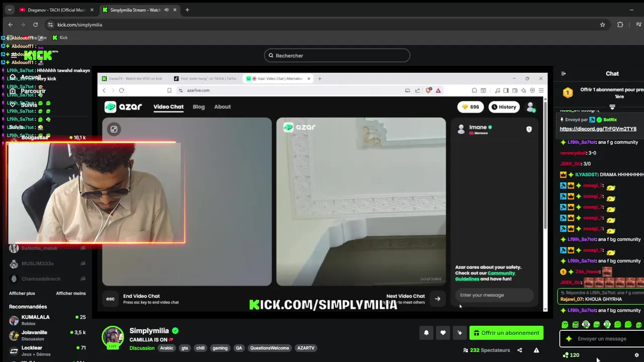This screenshot has width=644, height=362.
Task: Click Offrir un abonnement button
Action: pyautogui.click(x=507, y=333)
